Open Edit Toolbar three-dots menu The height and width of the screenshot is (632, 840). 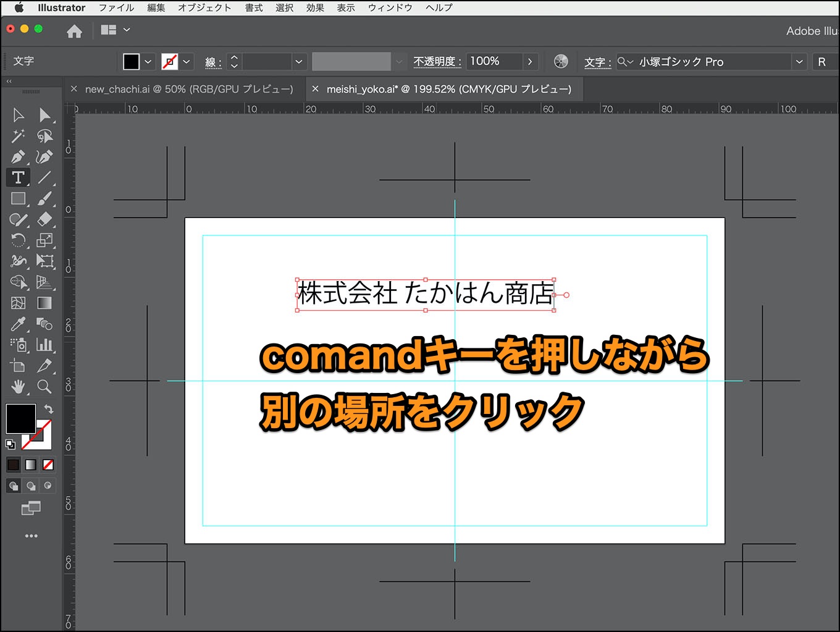31,536
